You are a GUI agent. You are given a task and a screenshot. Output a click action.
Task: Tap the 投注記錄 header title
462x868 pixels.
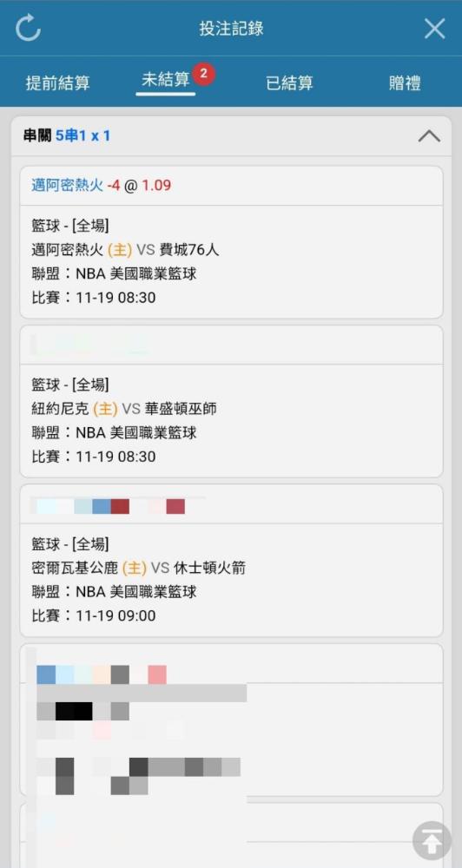[231, 29]
